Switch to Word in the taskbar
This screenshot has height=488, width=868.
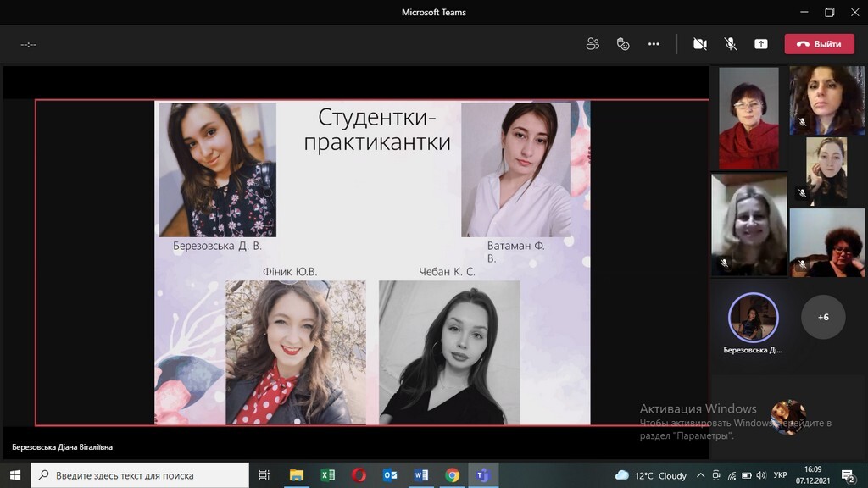[421, 475]
